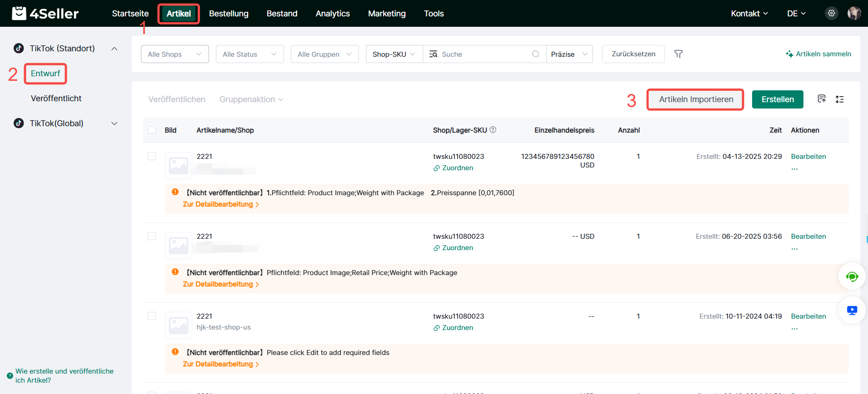Click the export list icon
Screen dimensions: 868x394
[x=822, y=99]
